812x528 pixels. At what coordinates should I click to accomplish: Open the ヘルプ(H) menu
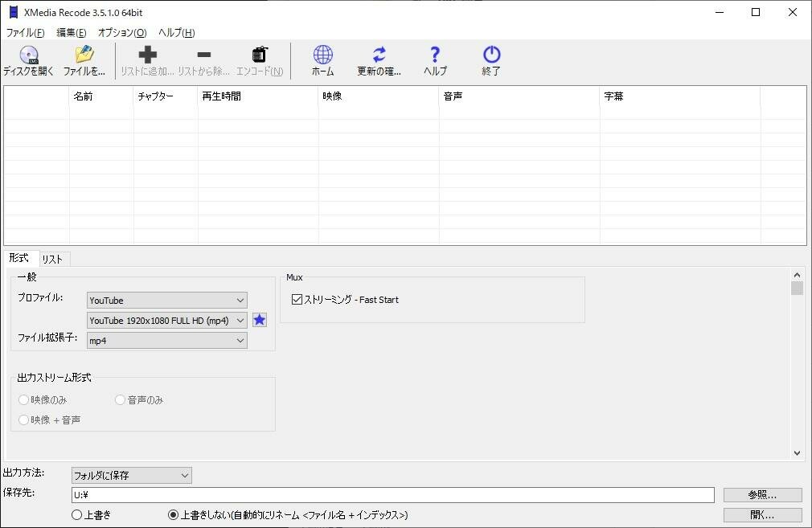tap(177, 33)
